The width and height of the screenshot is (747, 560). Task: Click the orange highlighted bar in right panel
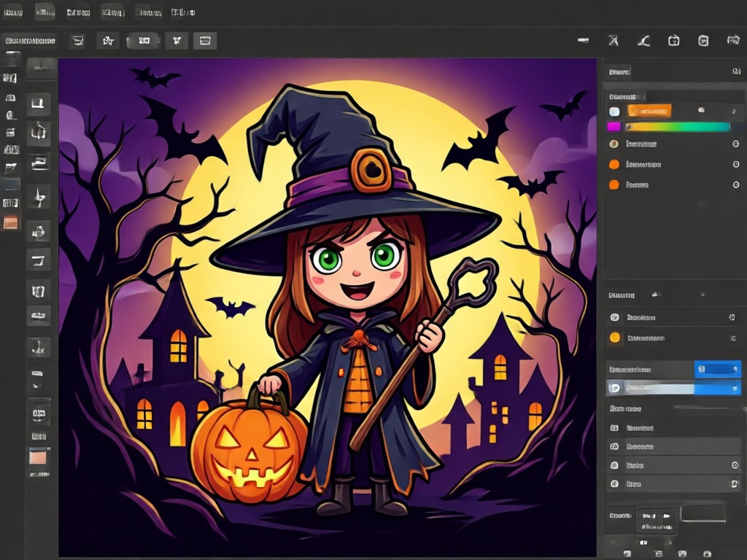[649, 112]
